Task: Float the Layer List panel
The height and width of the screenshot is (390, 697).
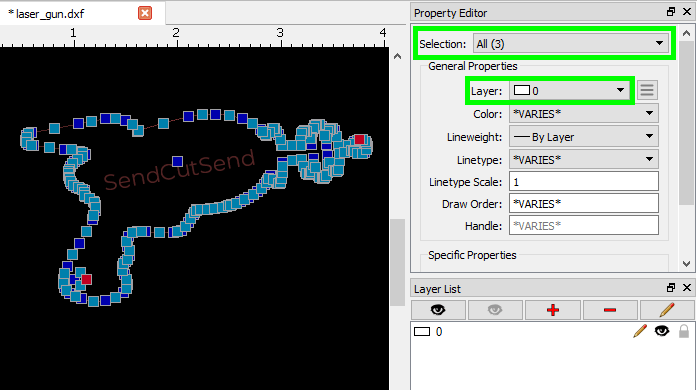Action: 671,288
